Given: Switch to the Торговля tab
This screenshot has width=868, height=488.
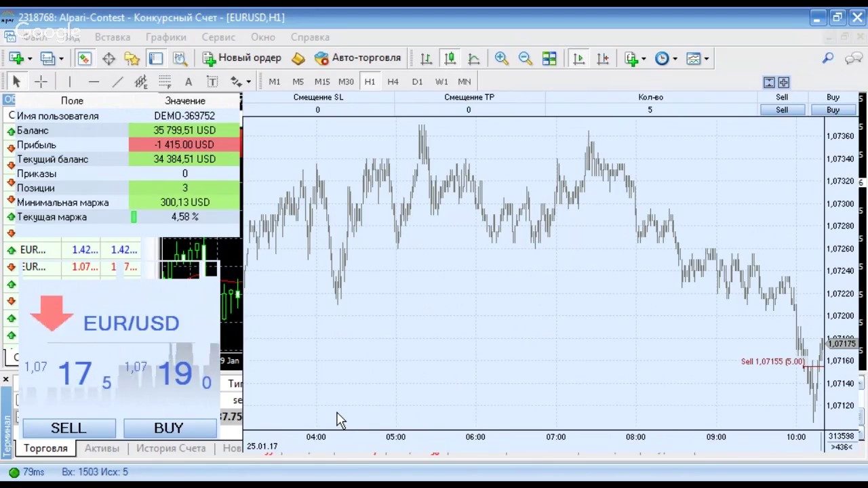Looking at the screenshot, I should [45, 448].
